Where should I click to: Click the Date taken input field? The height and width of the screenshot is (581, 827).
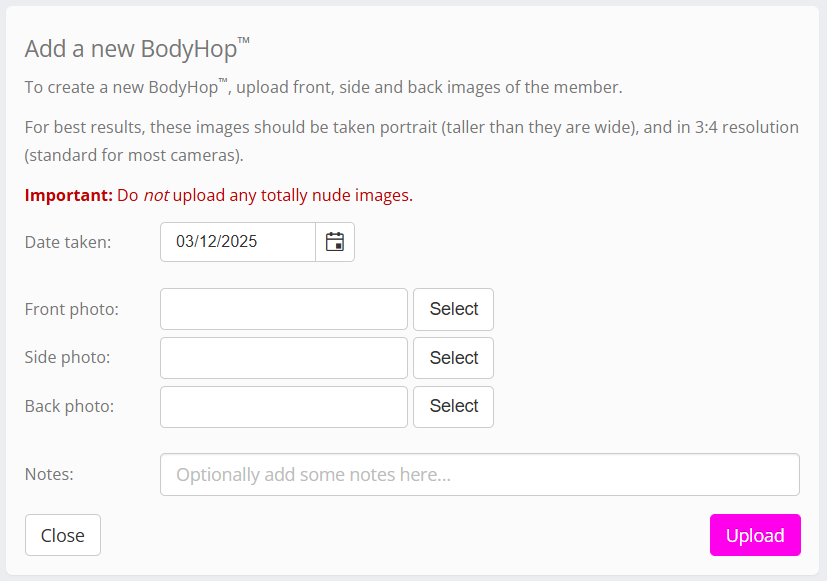pyautogui.click(x=238, y=242)
